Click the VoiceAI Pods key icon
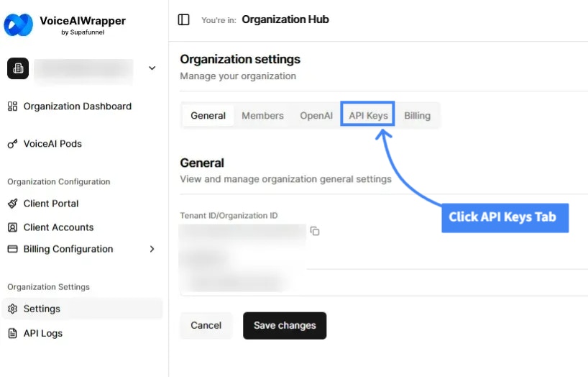Viewport: 588px width, 377px height. (x=12, y=143)
